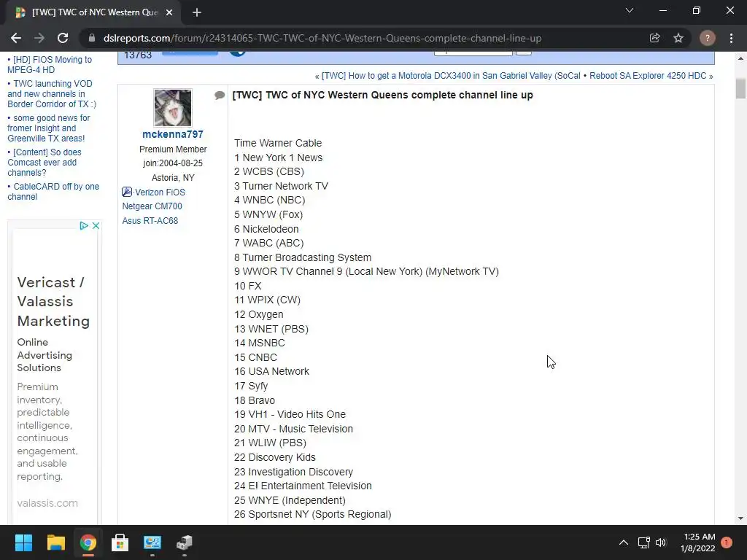Open the network status tray icon
Image resolution: width=747 pixels, height=560 pixels.
tap(643, 542)
